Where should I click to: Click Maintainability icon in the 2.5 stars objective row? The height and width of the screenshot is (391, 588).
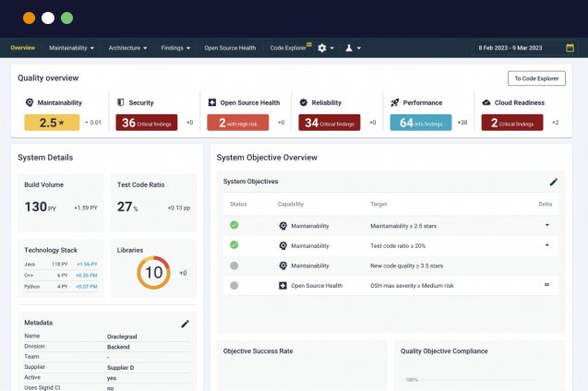(283, 226)
